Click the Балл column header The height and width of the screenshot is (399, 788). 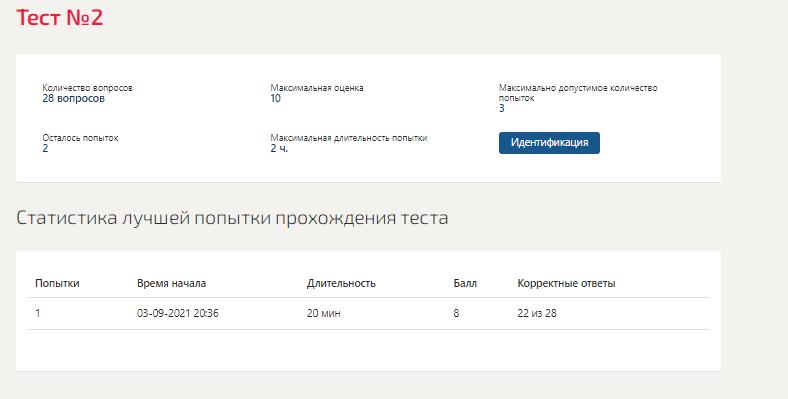click(465, 283)
